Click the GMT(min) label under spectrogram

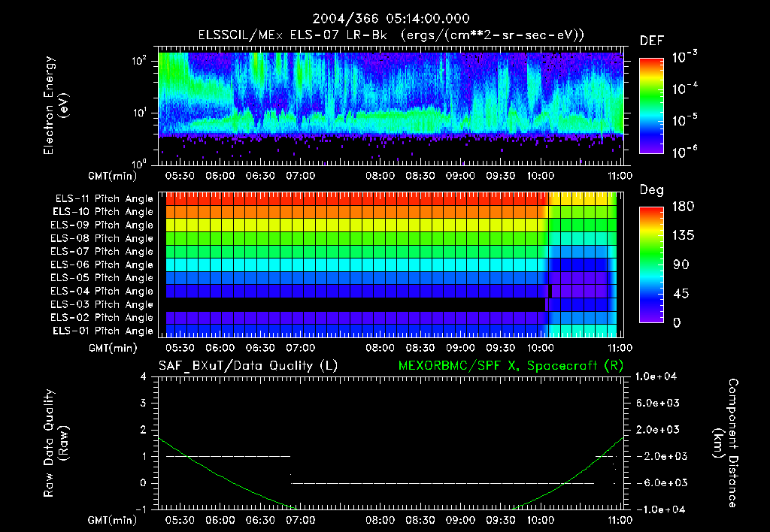[x=113, y=176]
